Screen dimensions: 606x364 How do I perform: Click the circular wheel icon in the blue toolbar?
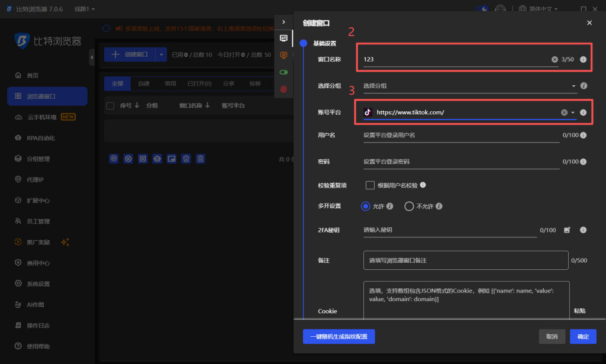click(113, 158)
